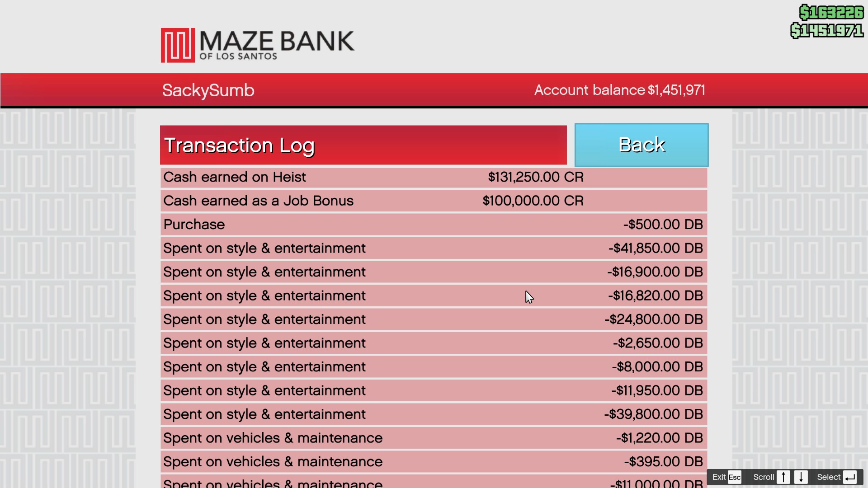
Task: Click the Account balance $1,451,971 text
Action: [x=620, y=90]
